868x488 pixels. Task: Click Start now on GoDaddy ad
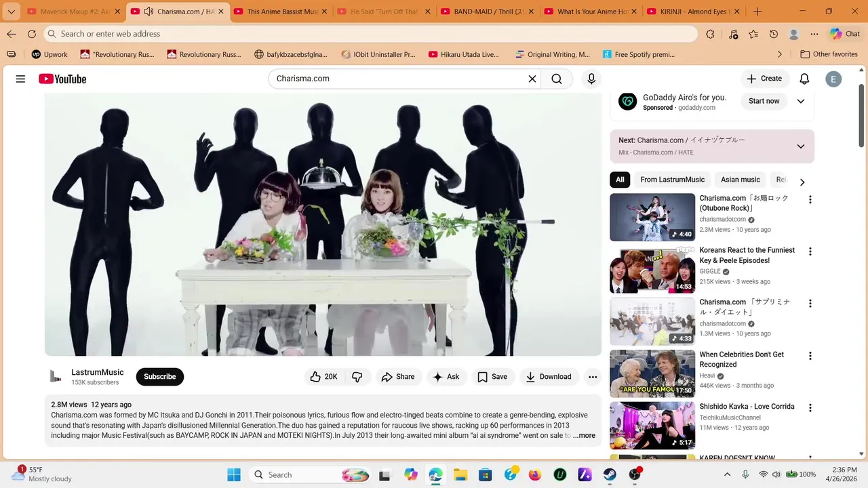(x=764, y=101)
